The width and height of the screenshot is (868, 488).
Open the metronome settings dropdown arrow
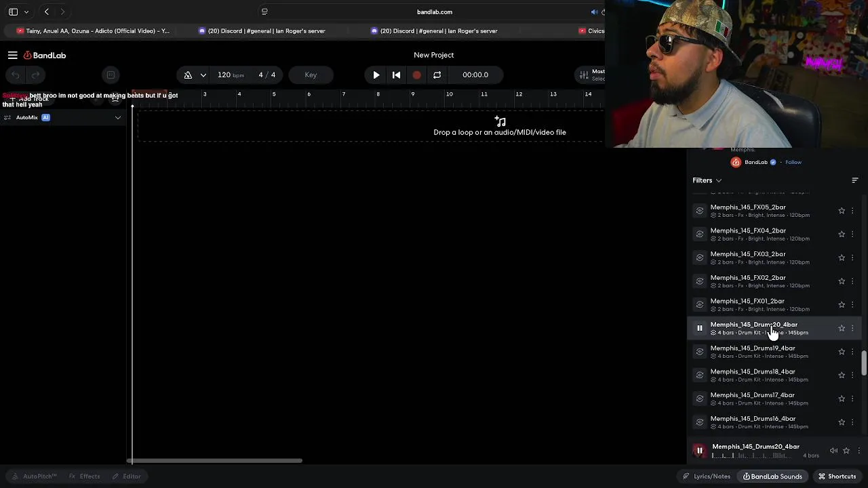(x=203, y=75)
